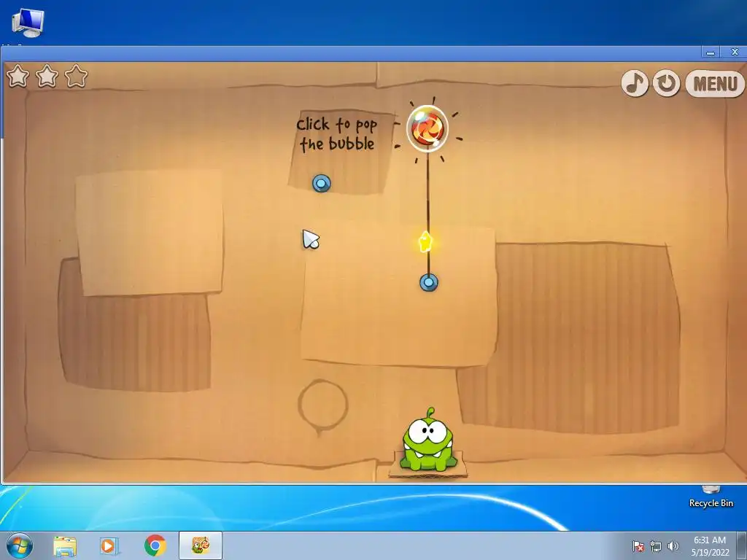Screen dimensions: 747x560
Task: Click the faded bubble outline drawing
Action: click(x=322, y=407)
